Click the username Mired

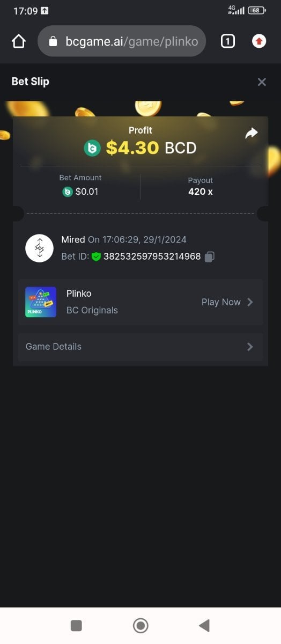[73, 239]
